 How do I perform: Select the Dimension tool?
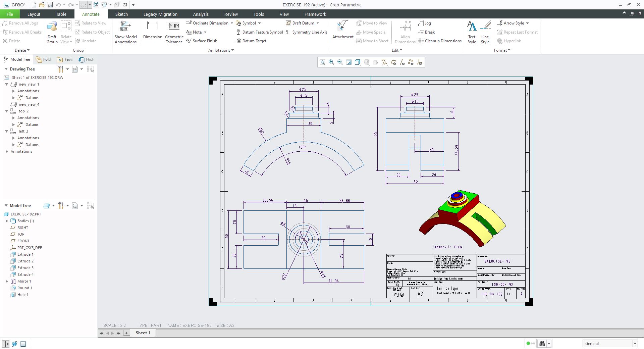153,30
